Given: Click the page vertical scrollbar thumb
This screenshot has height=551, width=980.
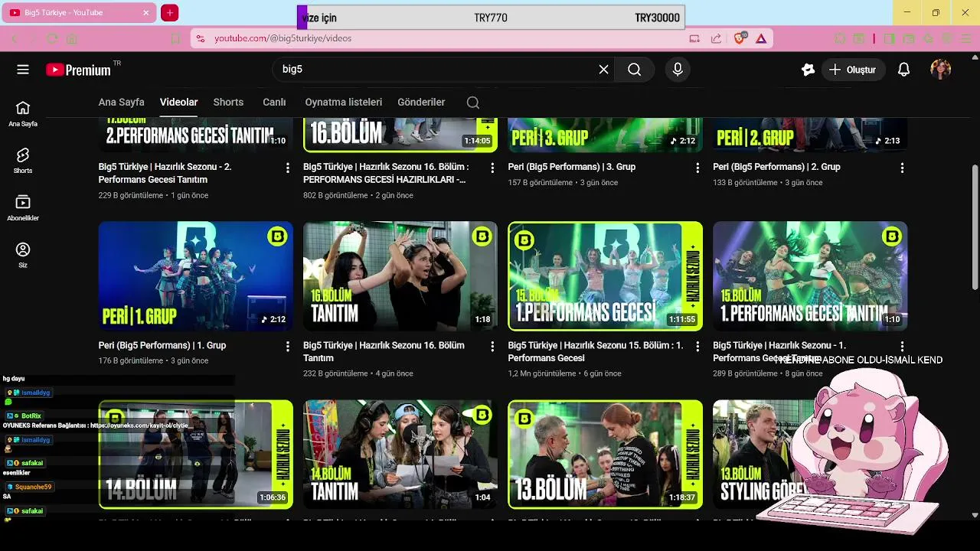Looking at the screenshot, I should coord(975,227).
